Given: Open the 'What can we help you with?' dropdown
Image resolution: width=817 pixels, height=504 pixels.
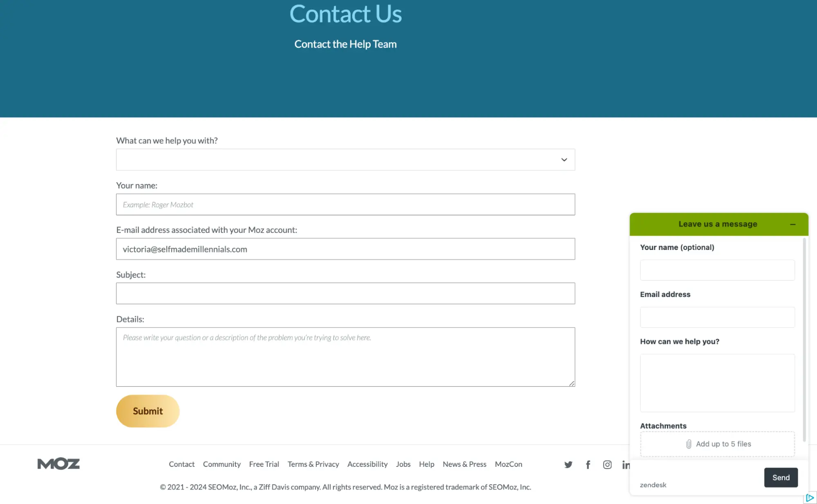Looking at the screenshot, I should pyautogui.click(x=345, y=159).
